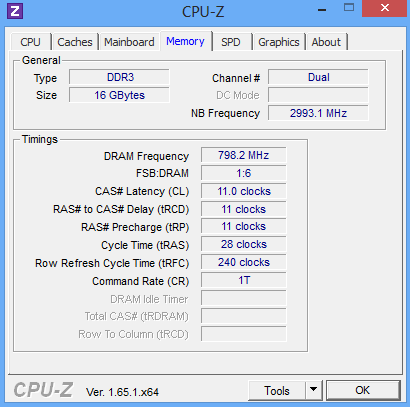This screenshot has width=410, height=407.
Task: Click the FSB:DRAM 1:6 value
Action: pos(244,173)
